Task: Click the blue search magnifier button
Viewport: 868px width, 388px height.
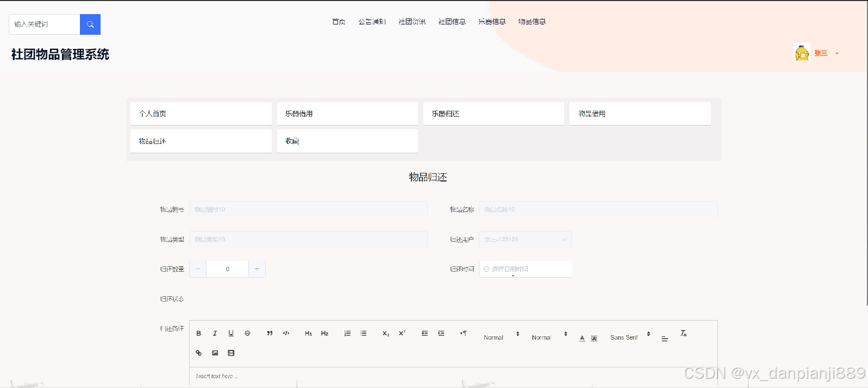Action: [90, 24]
